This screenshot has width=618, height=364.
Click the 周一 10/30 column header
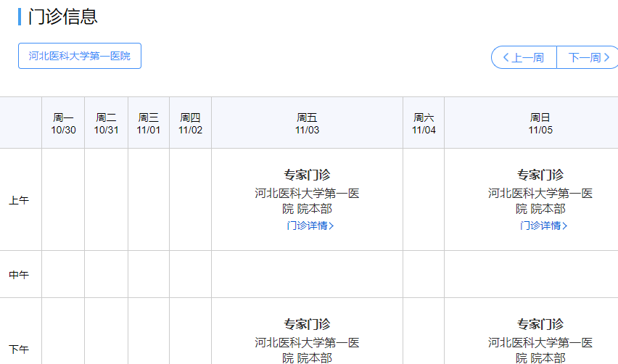coord(63,123)
